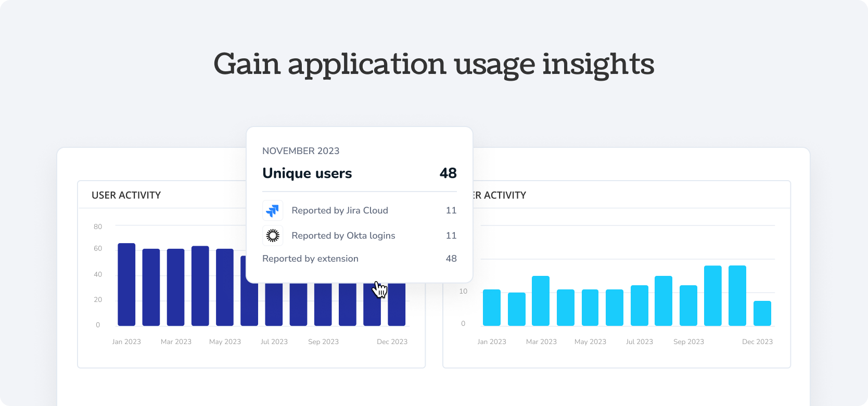The height and width of the screenshot is (406, 868).
Task: Select the Jul 2023 bar in light blue chart
Action: point(640,306)
